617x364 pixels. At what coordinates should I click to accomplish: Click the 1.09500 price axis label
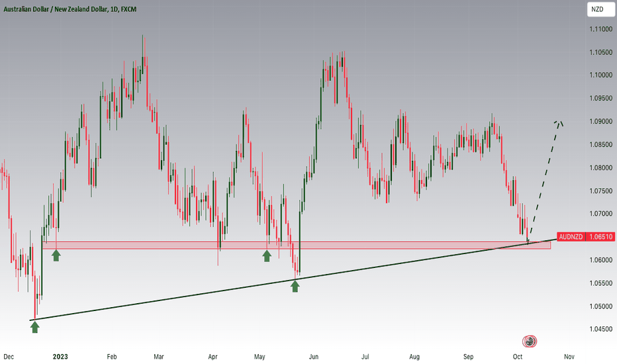click(x=601, y=99)
